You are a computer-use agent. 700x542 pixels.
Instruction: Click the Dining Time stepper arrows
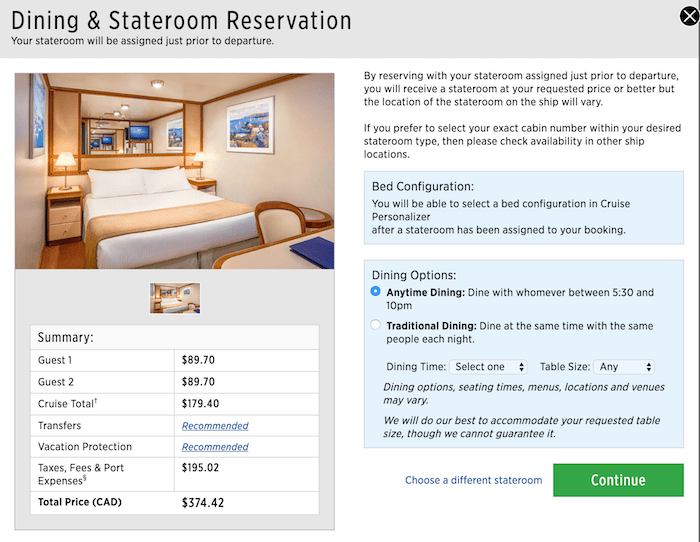pyautogui.click(x=521, y=367)
